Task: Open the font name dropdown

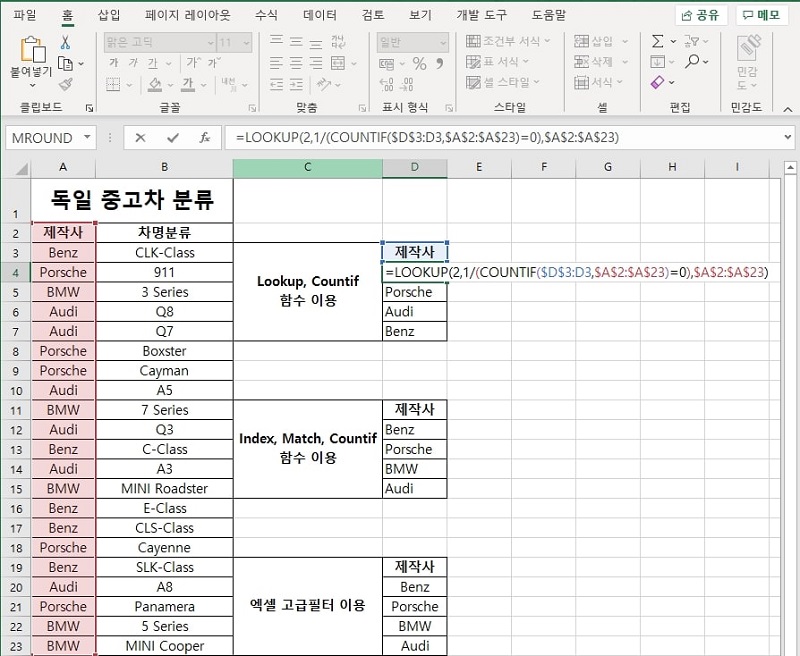Action: (x=210, y=43)
